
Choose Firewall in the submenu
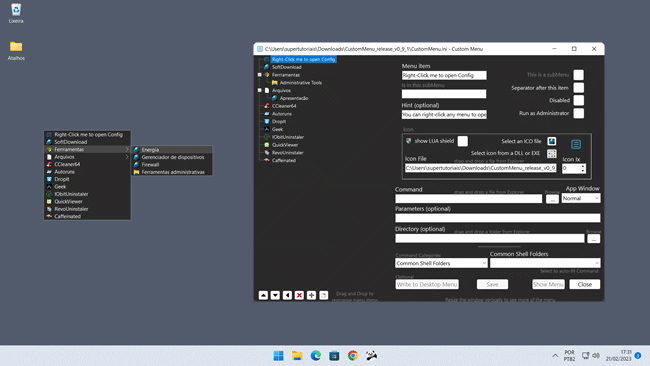click(x=172, y=165)
